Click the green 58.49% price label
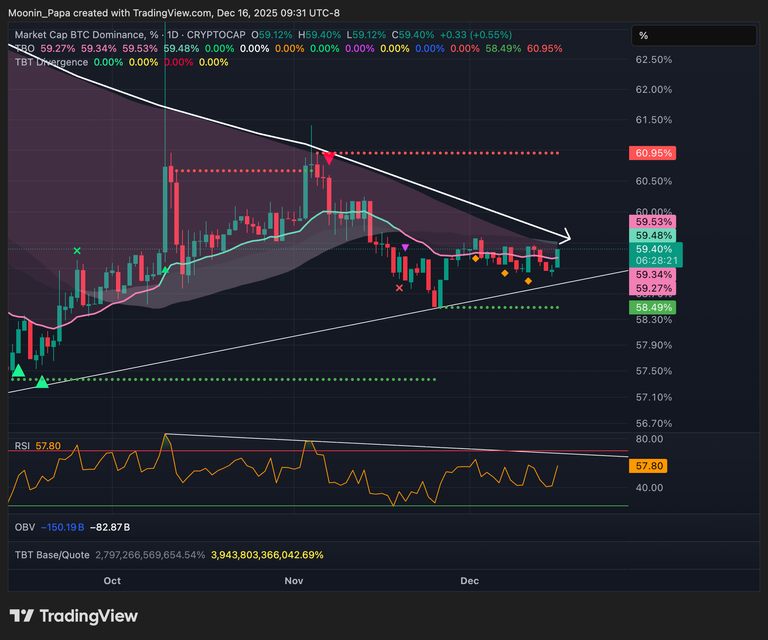This screenshot has height=640, width=768. point(653,307)
